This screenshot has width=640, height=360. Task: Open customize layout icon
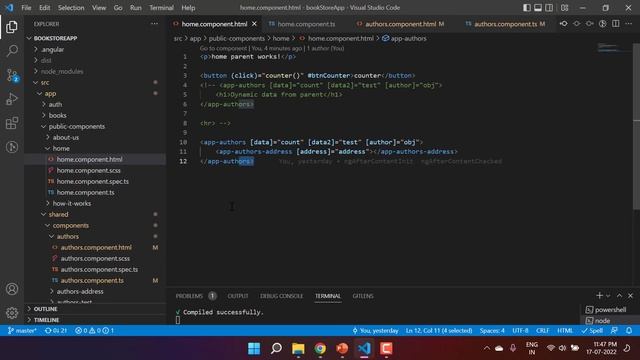[564, 8]
